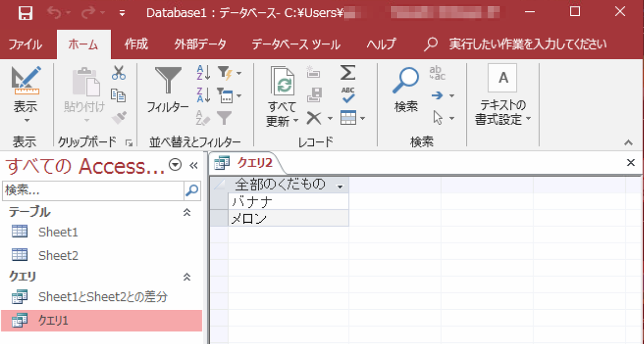The height and width of the screenshot is (344, 644).
Task: Open clipboard group dialog launcher
Action: tap(129, 143)
